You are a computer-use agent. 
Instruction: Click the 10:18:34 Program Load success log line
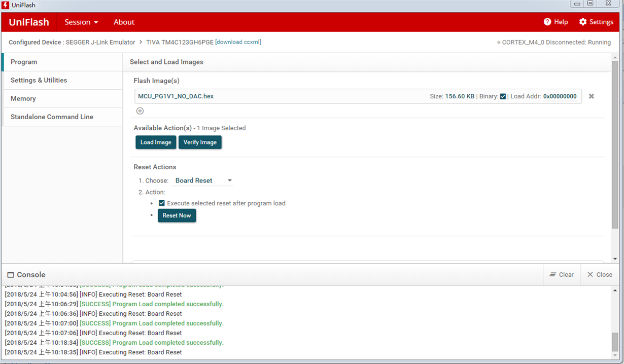point(114,343)
